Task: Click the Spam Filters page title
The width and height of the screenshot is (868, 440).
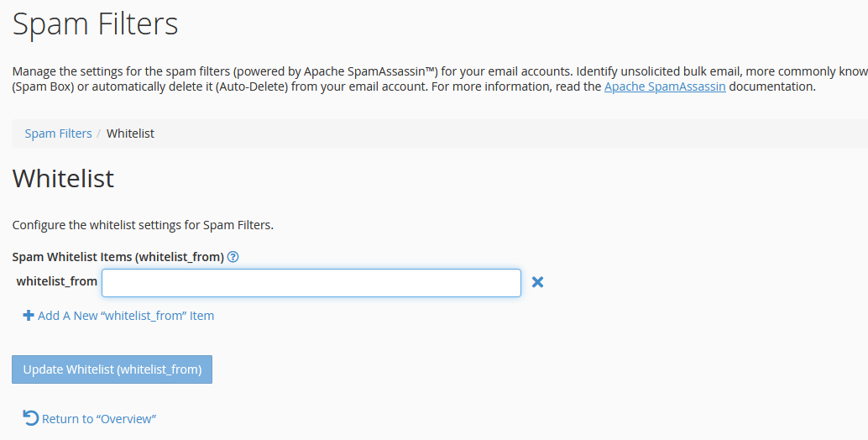Action: [95, 24]
